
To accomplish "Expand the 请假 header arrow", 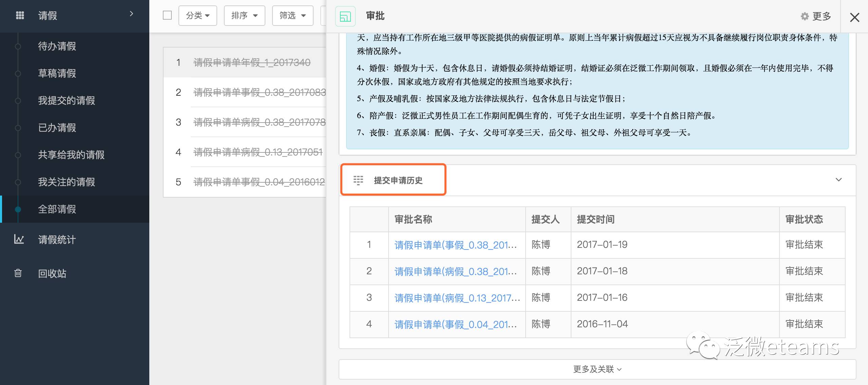I will (132, 14).
